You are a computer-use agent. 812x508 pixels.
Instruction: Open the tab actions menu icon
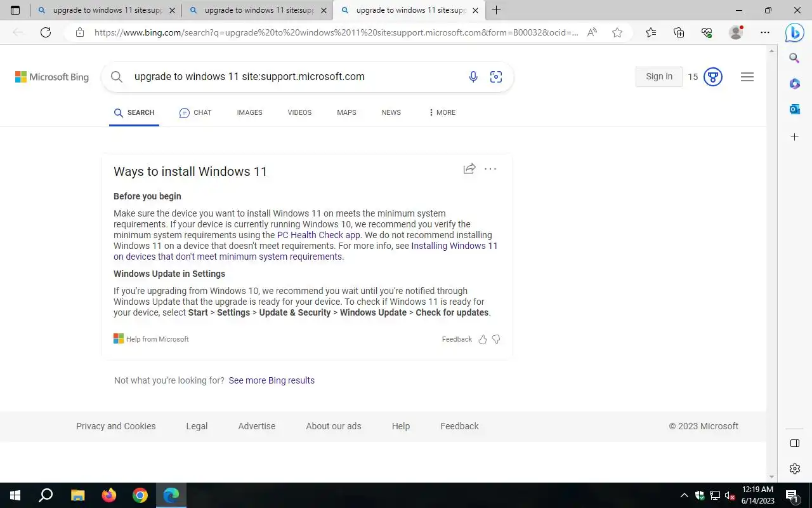click(15, 10)
